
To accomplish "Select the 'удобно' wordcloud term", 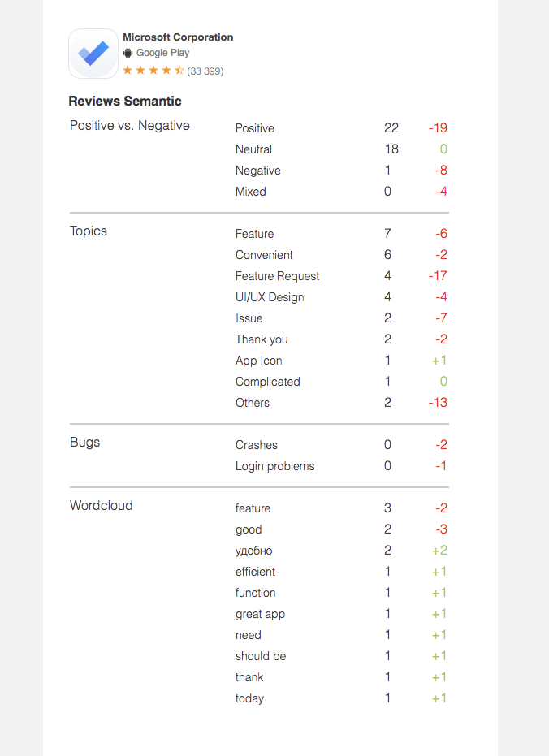I will [x=253, y=551].
